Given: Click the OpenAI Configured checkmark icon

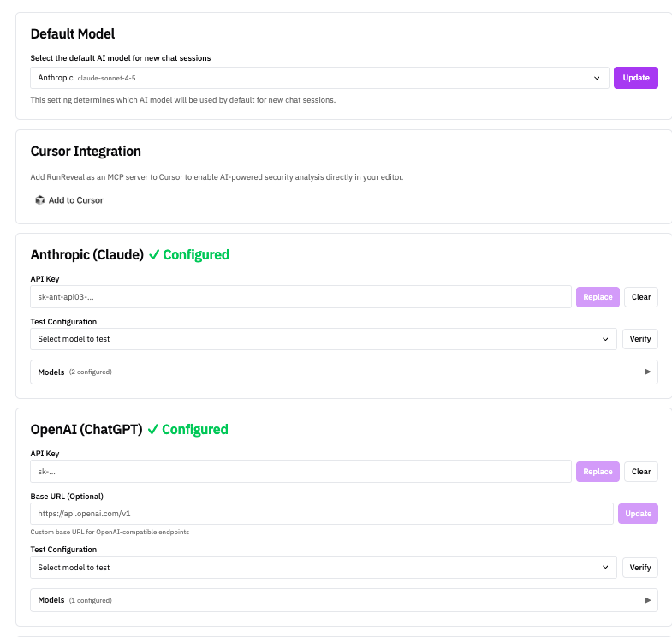Looking at the screenshot, I should (152, 430).
